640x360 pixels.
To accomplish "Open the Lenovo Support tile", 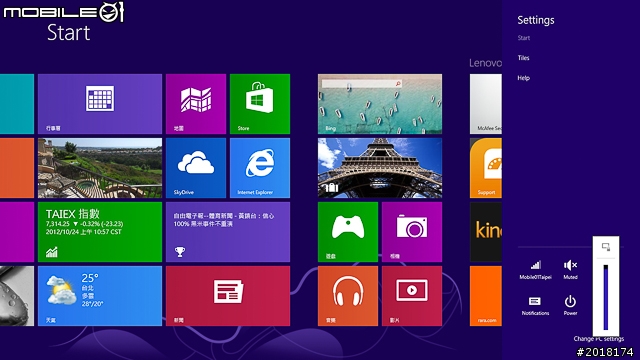I will pyautogui.click(x=486, y=168).
